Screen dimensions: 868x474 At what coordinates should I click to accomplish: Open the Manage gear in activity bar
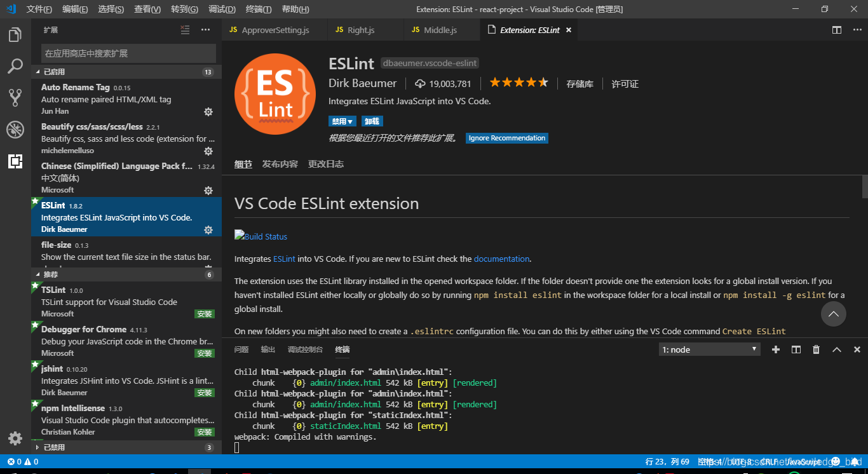[15, 438]
